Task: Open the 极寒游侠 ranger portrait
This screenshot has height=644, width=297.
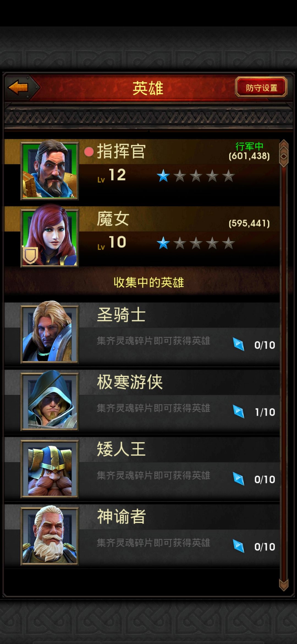Action: [50, 400]
